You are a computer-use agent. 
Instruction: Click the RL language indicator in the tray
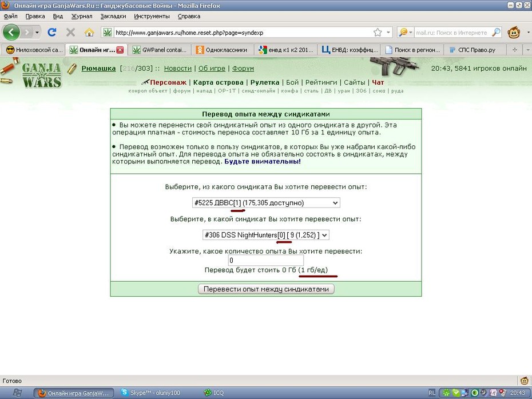(x=431, y=393)
